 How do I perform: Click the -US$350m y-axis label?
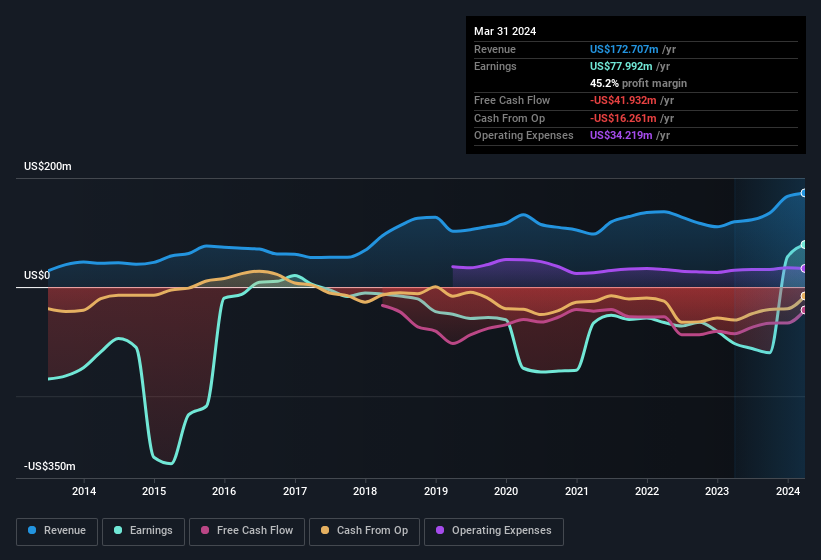pos(50,466)
